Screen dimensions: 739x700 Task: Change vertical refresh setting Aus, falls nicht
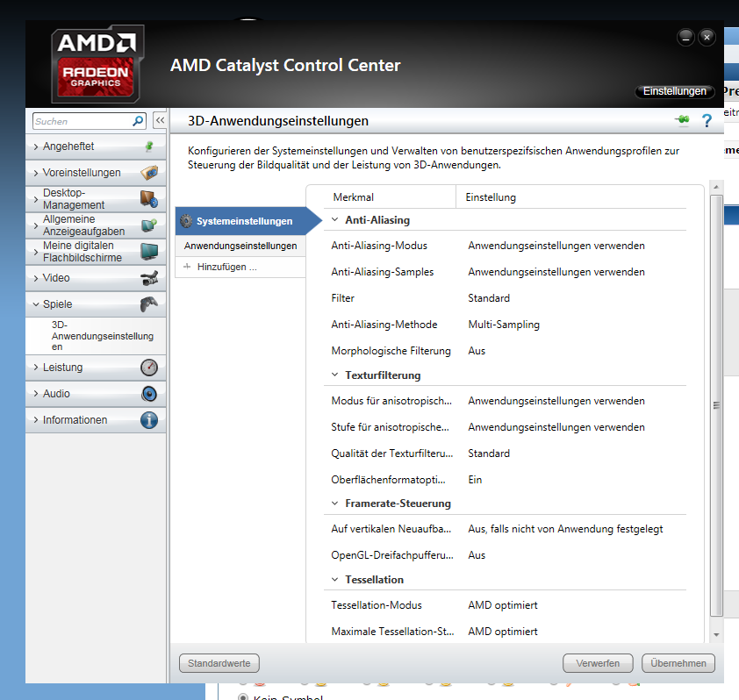[565, 529]
